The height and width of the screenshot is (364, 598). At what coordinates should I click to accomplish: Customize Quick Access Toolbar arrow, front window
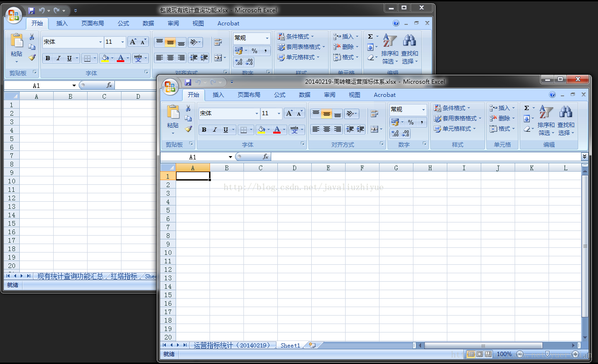tap(232, 82)
